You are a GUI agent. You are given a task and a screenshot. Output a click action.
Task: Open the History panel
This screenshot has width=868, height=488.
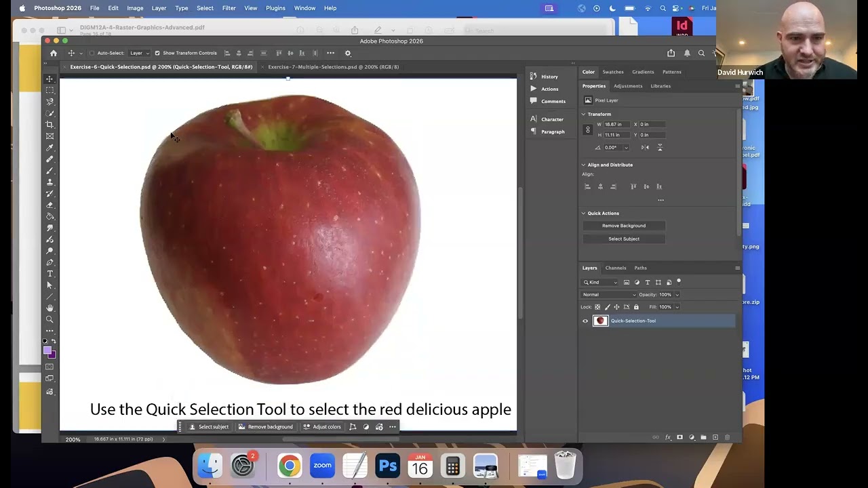tap(549, 77)
